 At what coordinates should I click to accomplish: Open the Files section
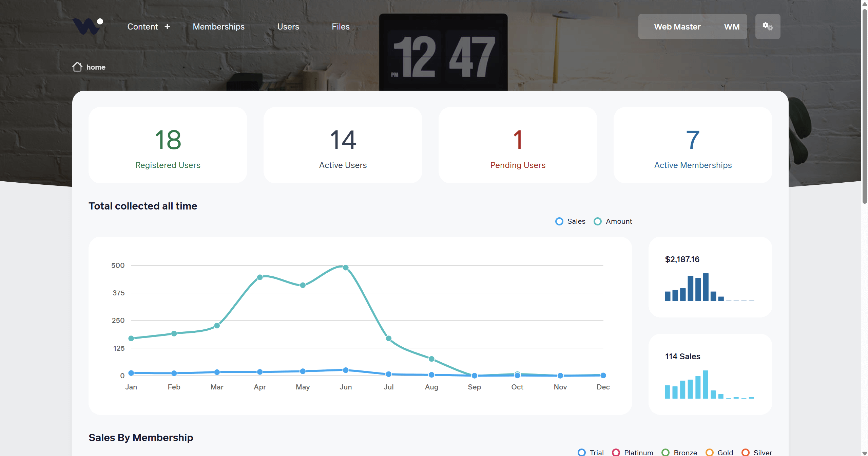(341, 26)
